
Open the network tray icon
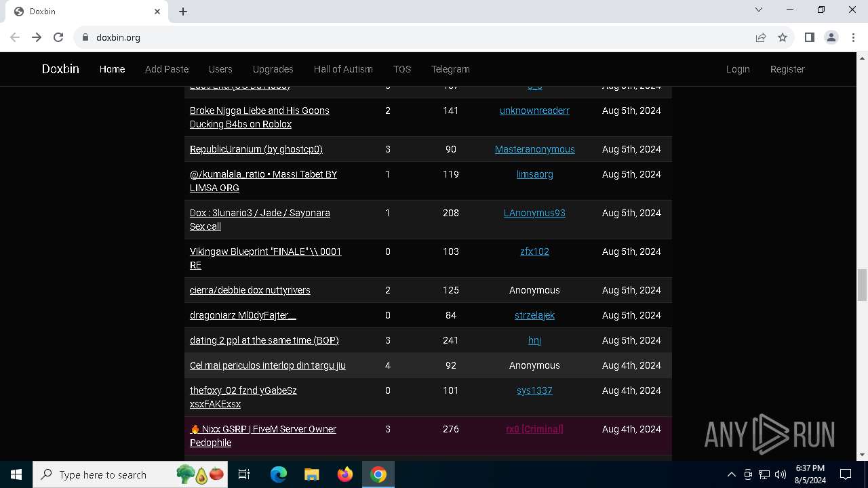tap(764, 474)
